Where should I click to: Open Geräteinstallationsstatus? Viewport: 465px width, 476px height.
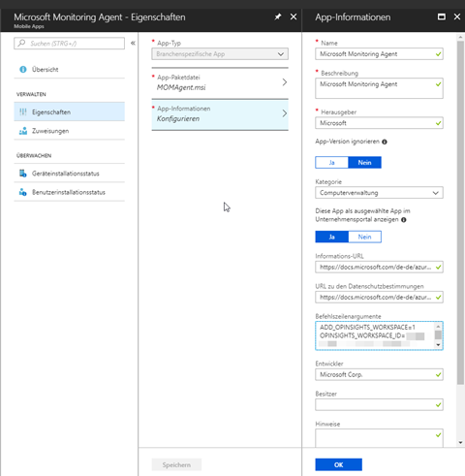tap(69, 174)
